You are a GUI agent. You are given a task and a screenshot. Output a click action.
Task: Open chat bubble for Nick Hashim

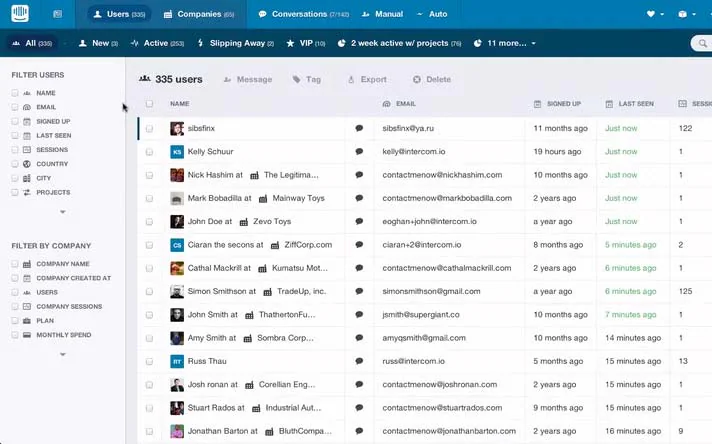click(x=359, y=174)
